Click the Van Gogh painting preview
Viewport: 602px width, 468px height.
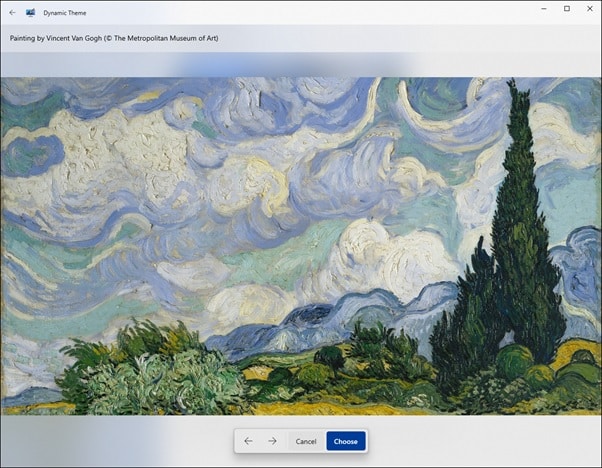point(301,246)
